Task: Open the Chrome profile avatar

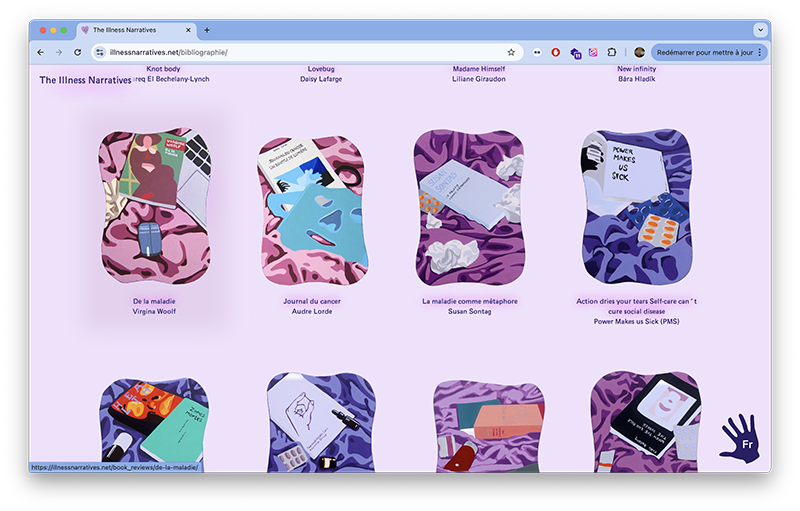Action: [x=639, y=52]
